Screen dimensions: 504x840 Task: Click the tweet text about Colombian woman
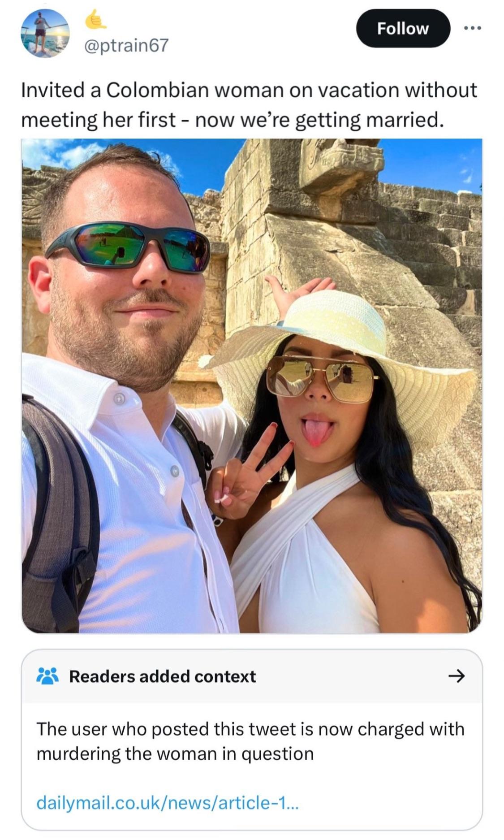[249, 105]
